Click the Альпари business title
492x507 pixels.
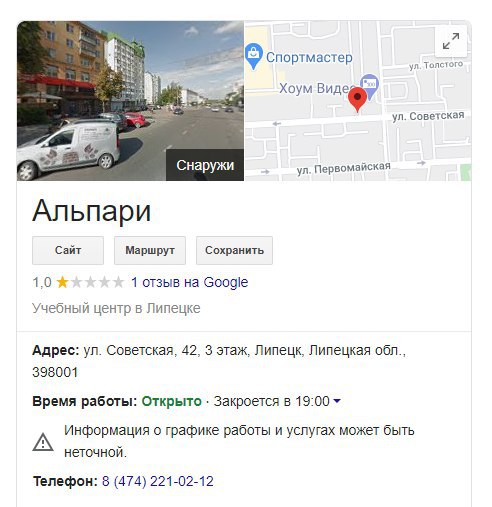92,211
